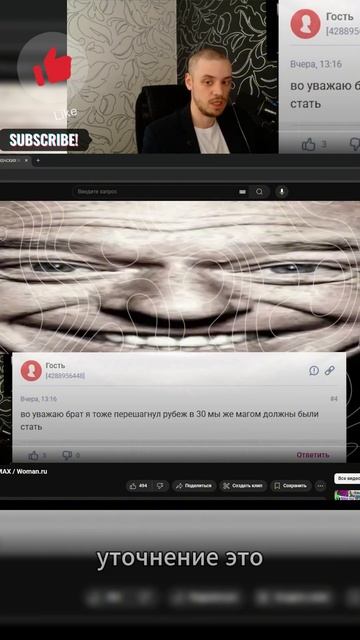The width and height of the screenshot is (360, 640).
Task: Click the 'Поделиться' share button
Action: pyautogui.click(x=194, y=486)
